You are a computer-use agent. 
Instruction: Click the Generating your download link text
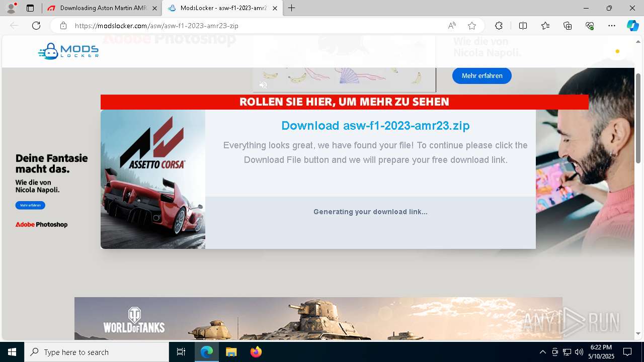click(370, 212)
